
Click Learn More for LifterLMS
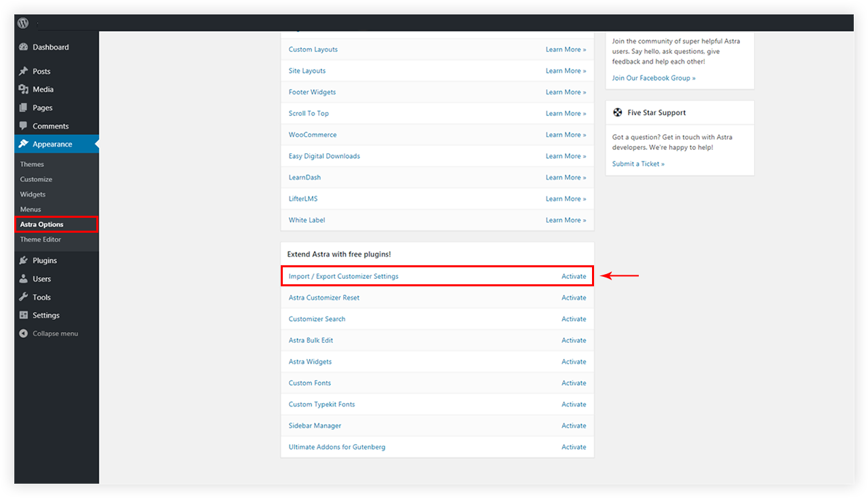point(566,199)
